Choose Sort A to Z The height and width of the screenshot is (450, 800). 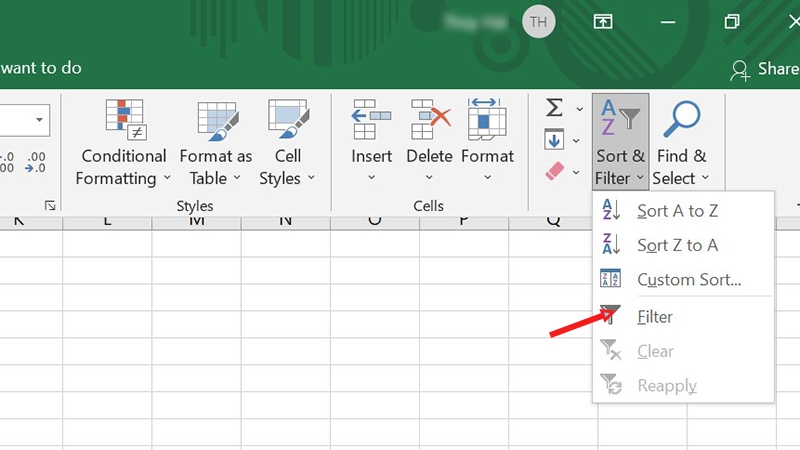pos(683,211)
